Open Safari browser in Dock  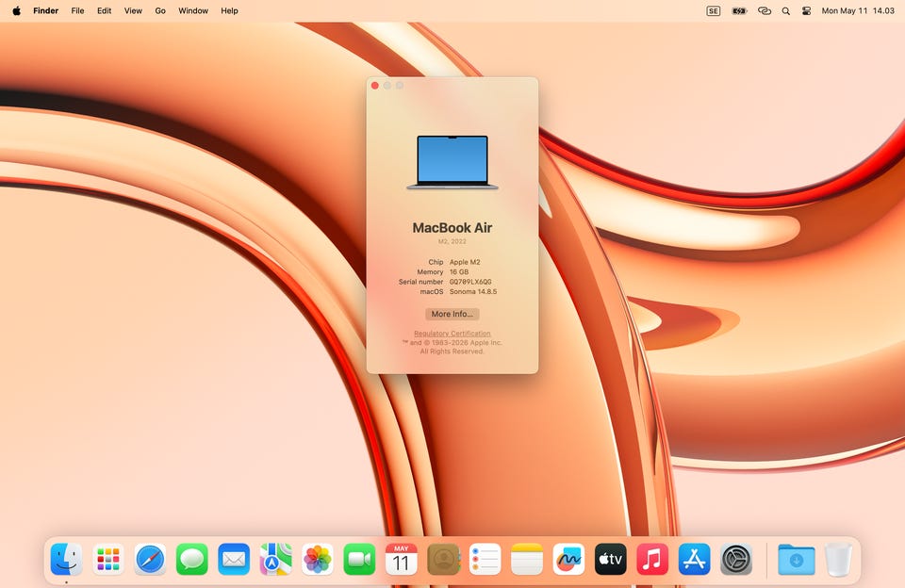[x=150, y=559]
